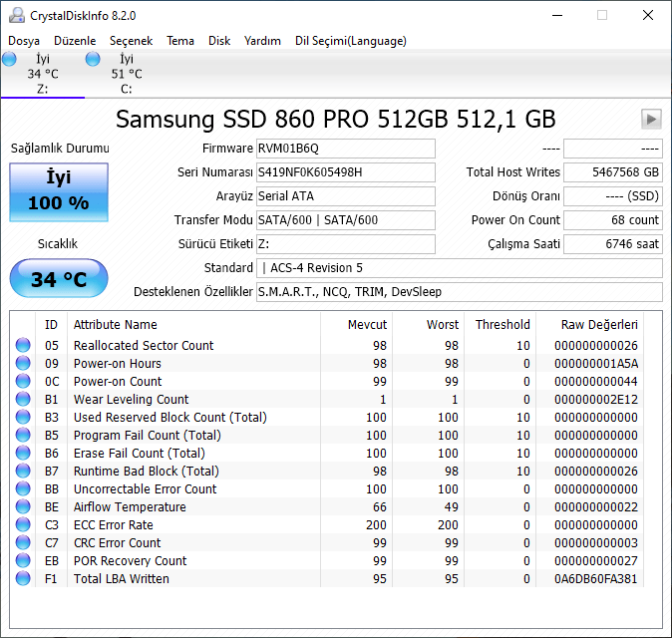Click the next disk arrow button

pyautogui.click(x=651, y=120)
